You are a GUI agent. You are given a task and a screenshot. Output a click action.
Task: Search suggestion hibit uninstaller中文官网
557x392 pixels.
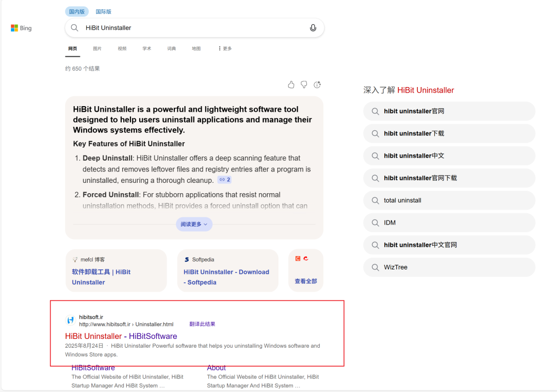[449, 245]
